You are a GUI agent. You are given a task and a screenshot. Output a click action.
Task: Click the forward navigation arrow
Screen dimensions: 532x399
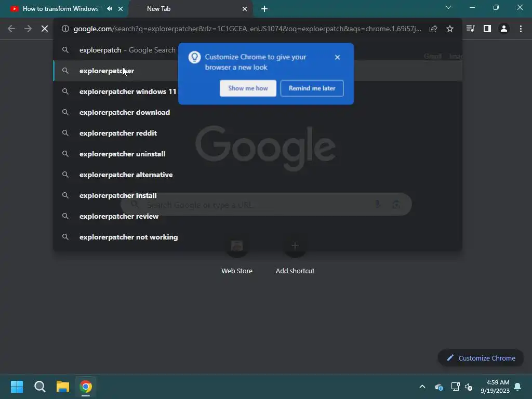28,29
